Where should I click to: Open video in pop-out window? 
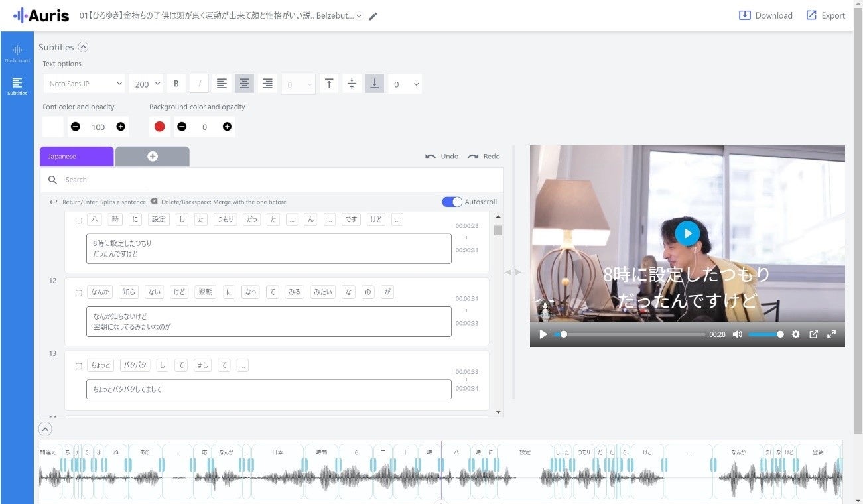coord(814,334)
